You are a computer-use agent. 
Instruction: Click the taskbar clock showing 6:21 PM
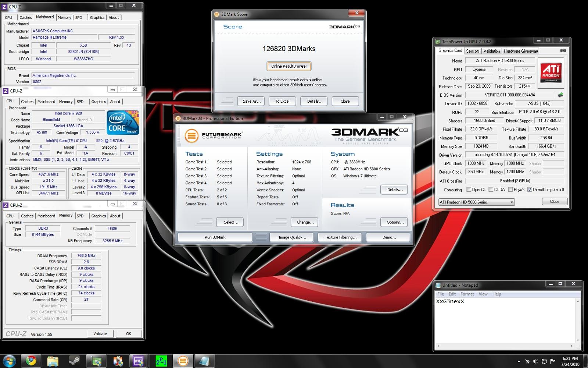tap(570, 361)
